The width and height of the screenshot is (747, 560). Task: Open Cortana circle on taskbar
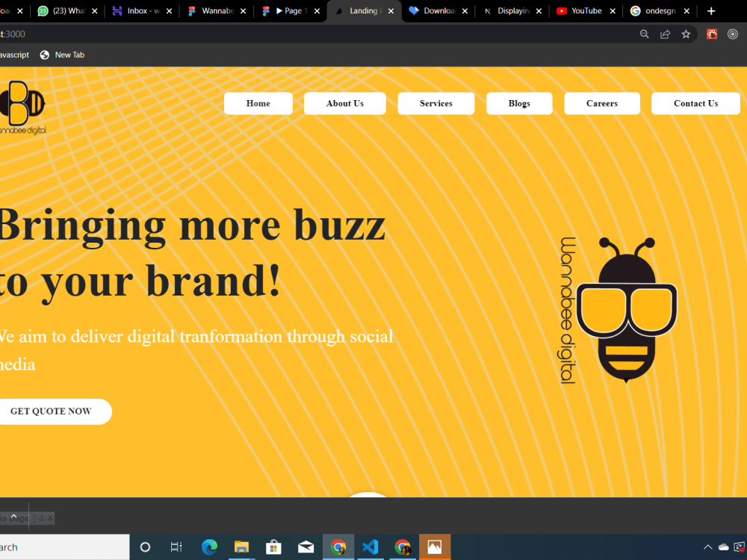point(146,547)
